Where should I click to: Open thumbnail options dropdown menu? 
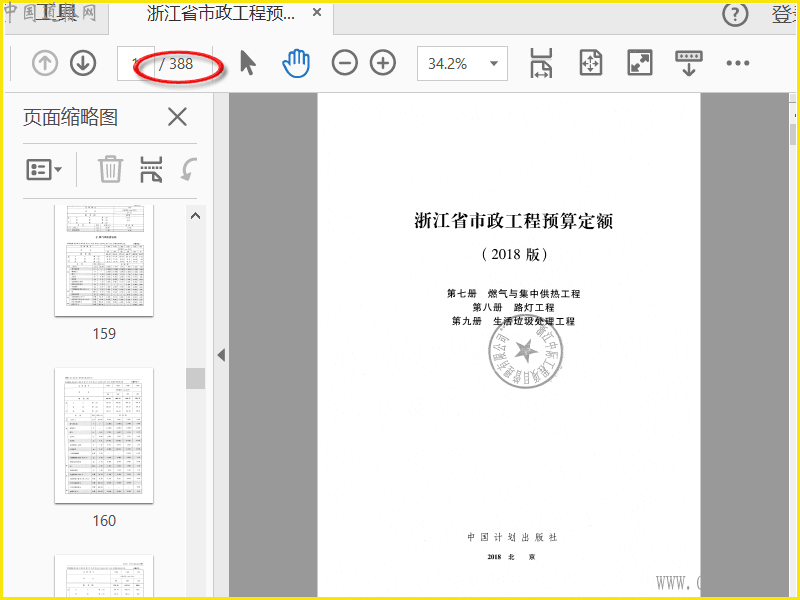(x=44, y=169)
